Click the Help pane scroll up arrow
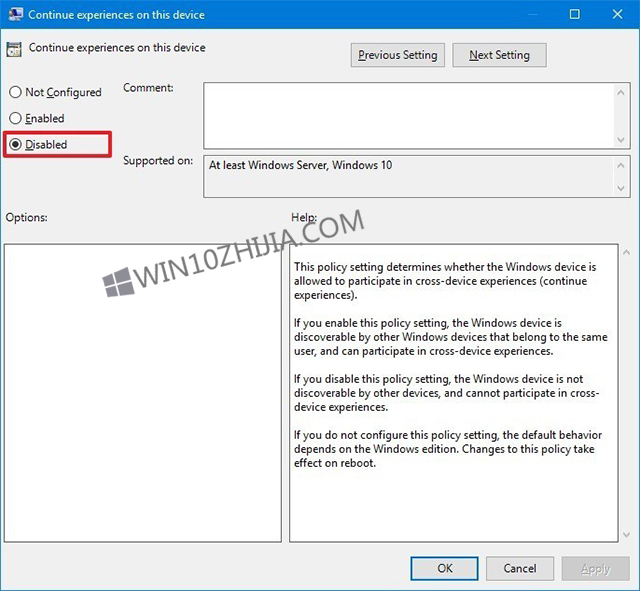Viewport: 640px width, 591px height. [x=626, y=253]
